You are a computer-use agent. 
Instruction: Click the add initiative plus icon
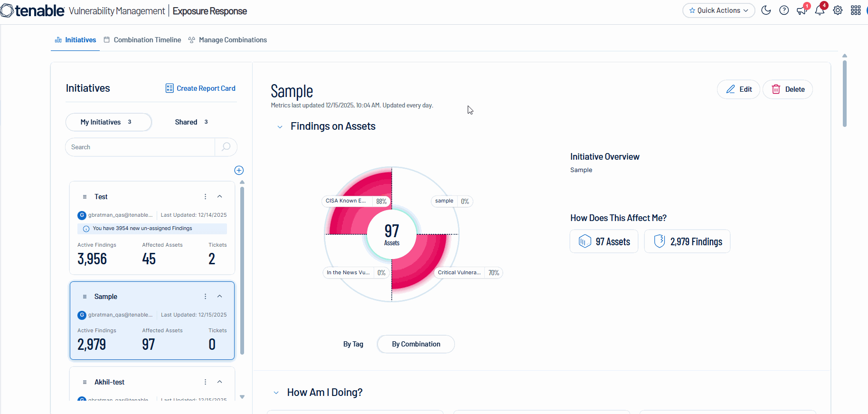click(239, 170)
